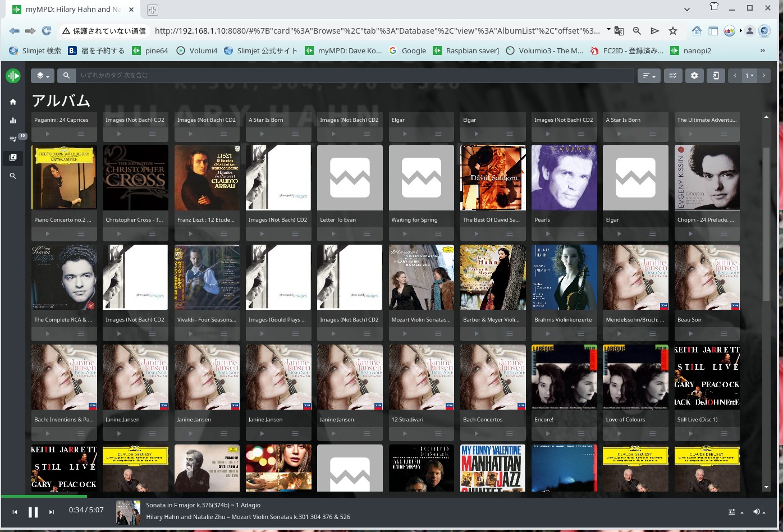Select the album database icon in the sidebar
The height and width of the screenshot is (532, 783).
[13, 158]
